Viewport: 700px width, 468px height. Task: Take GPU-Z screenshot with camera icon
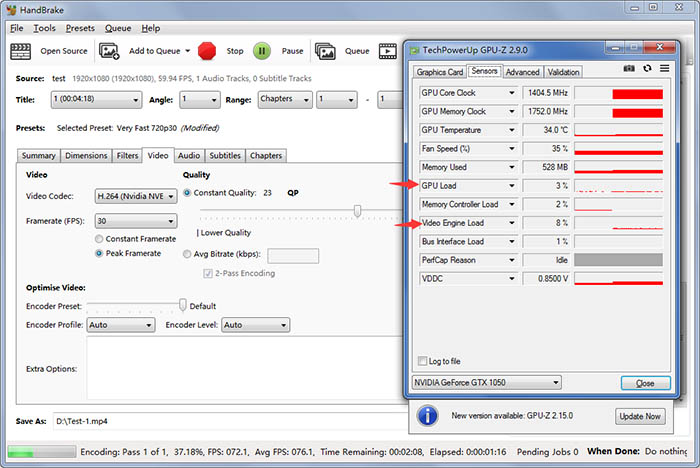pos(629,68)
